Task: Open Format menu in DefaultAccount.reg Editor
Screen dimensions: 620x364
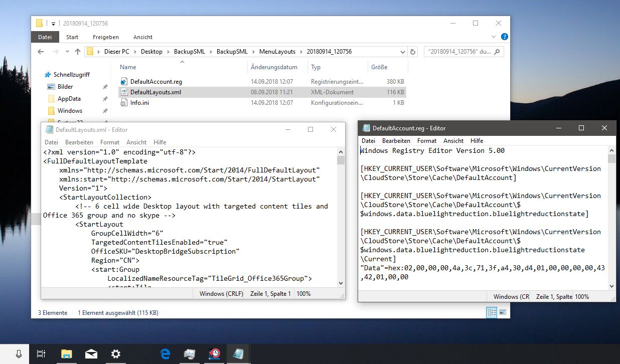Action: coord(427,141)
